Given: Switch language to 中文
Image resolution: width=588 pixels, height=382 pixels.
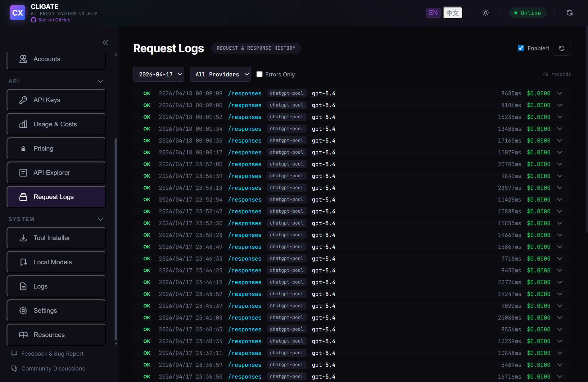Looking at the screenshot, I should coord(453,13).
